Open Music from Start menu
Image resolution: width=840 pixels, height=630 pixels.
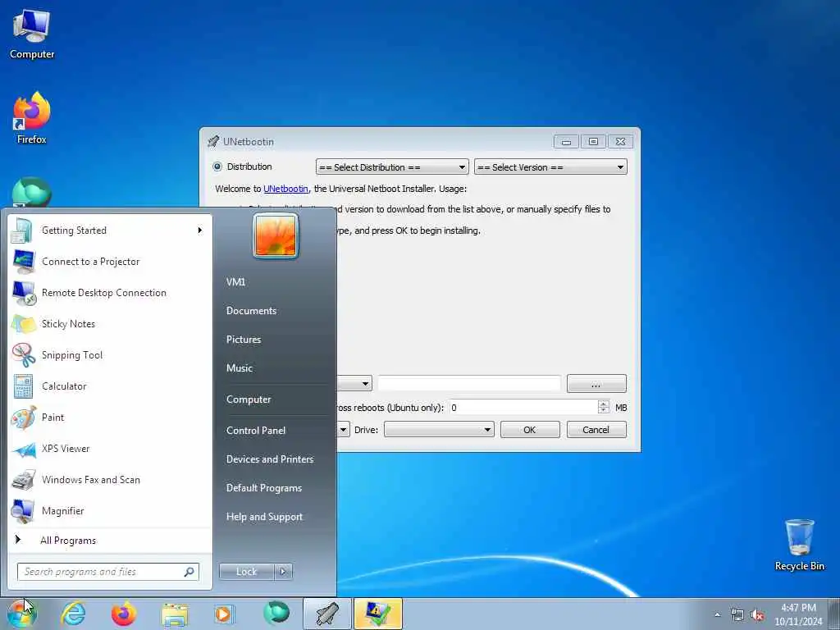pos(240,368)
